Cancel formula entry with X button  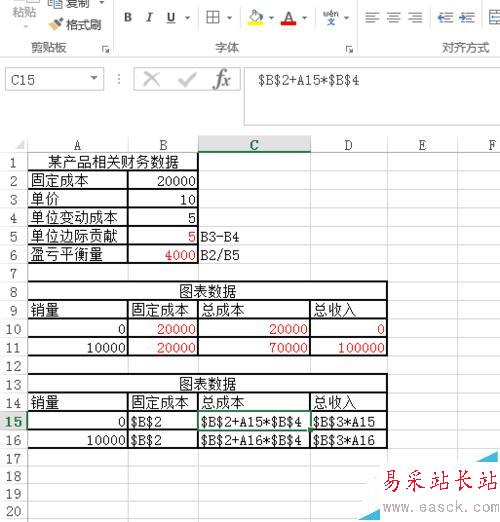point(152,79)
